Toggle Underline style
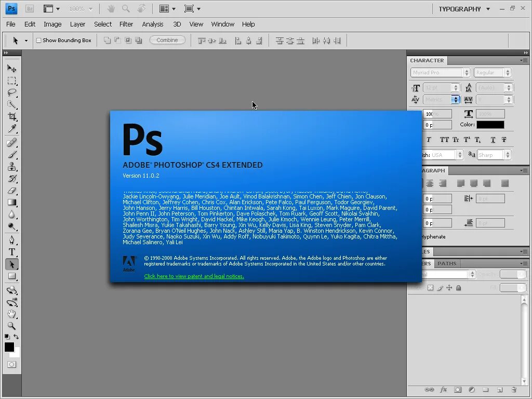 pos(493,140)
